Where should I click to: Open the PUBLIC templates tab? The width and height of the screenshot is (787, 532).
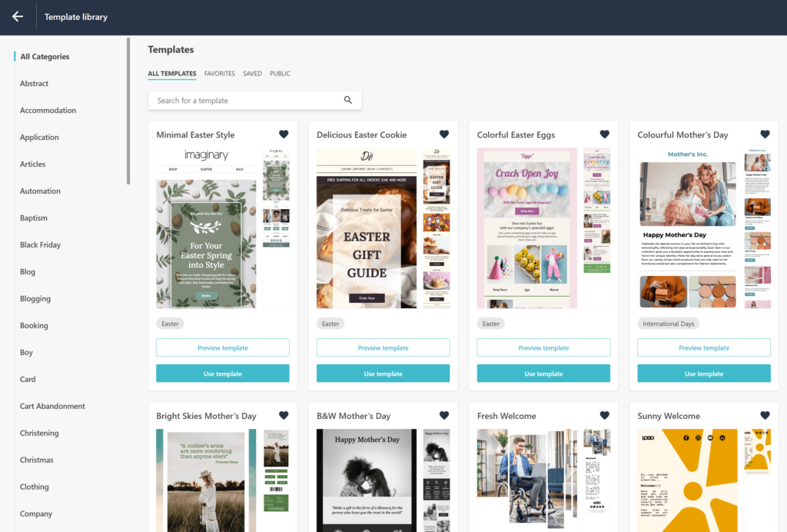[x=280, y=73]
